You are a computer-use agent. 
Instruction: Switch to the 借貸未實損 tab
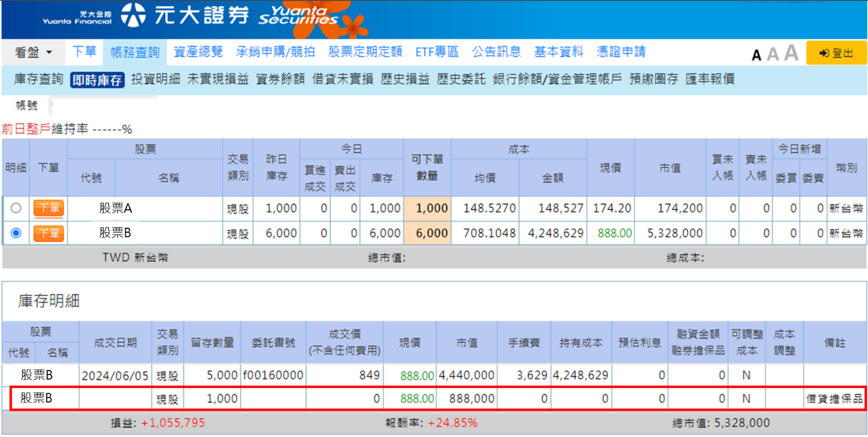pyautogui.click(x=343, y=80)
